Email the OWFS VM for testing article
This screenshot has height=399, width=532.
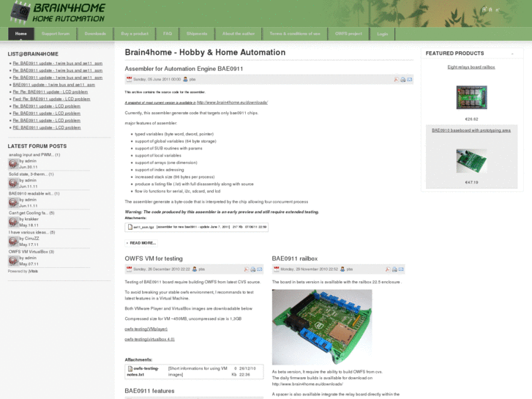point(260,269)
